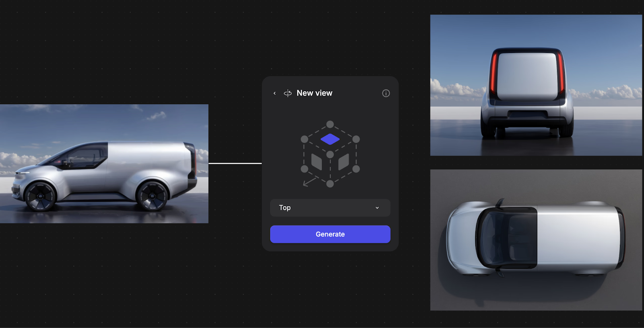644x328 pixels.
Task: Select the highlighted blue top face of the cube
Action: pos(330,139)
